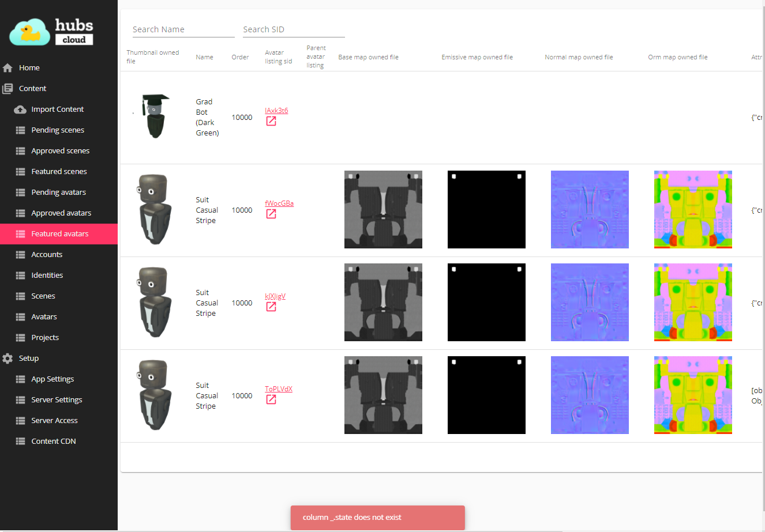Focus the Search SID field
The width and height of the screenshot is (765, 532).
point(294,29)
